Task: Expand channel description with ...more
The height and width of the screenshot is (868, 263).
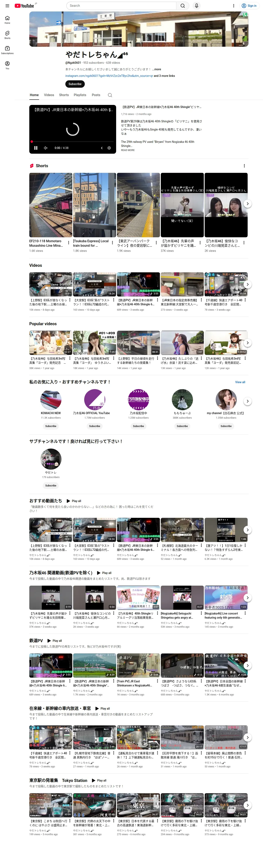Action: coord(156,69)
